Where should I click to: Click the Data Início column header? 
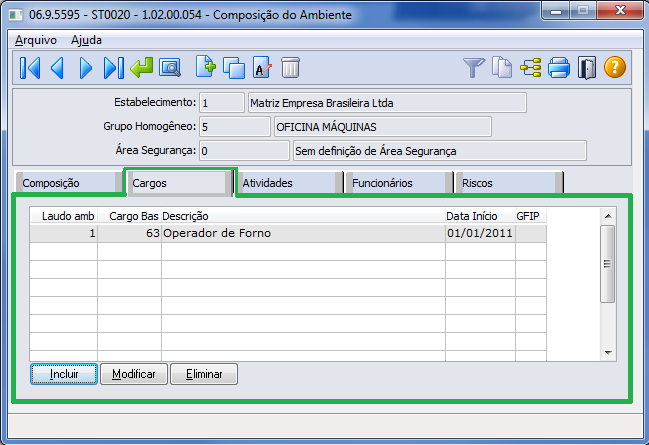[x=480, y=216]
